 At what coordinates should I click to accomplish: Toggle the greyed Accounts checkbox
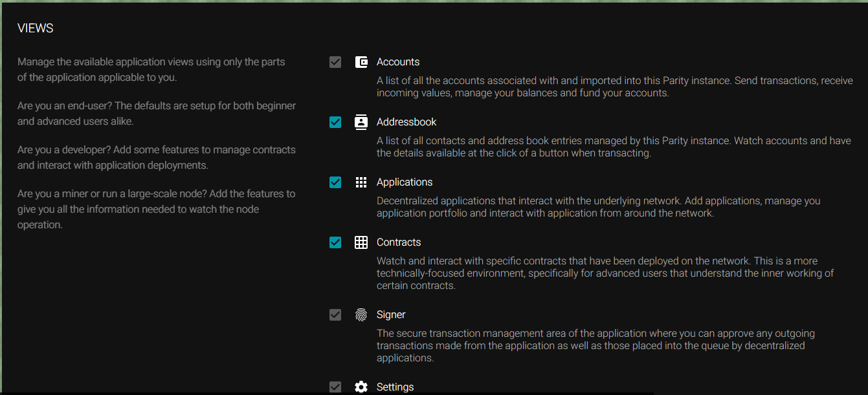tap(335, 62)
